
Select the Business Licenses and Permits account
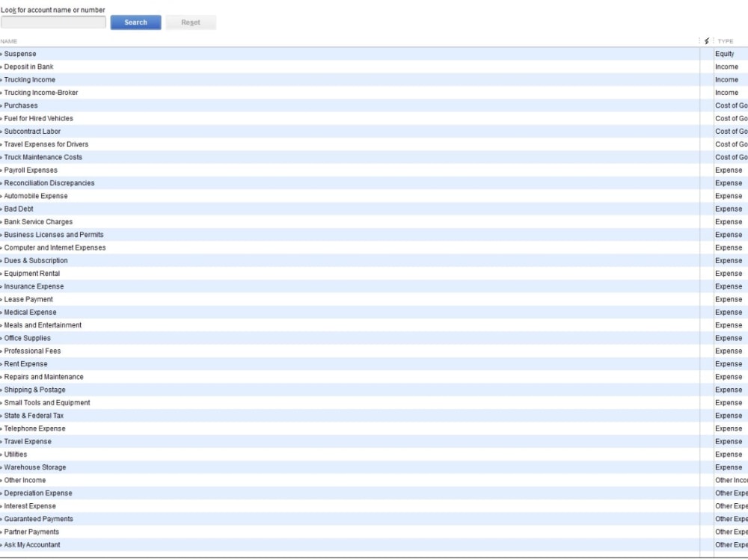point(54,235)
